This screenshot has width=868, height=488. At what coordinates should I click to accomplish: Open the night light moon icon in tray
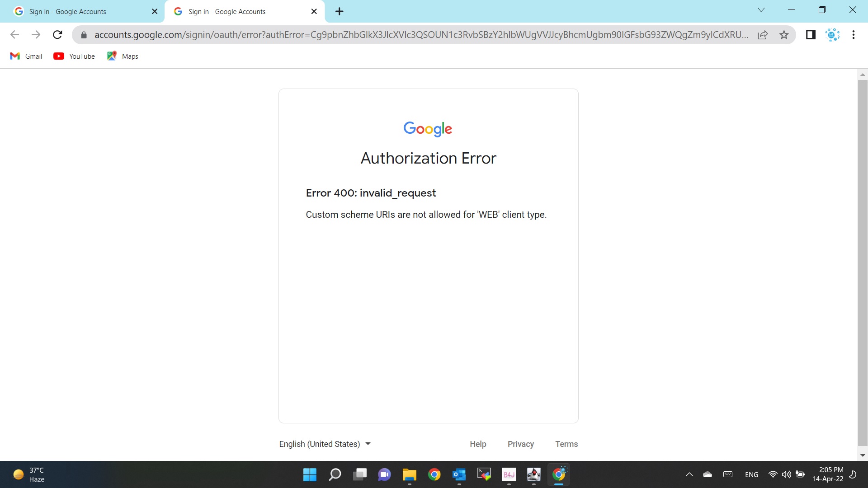click(x=854, y=474)
